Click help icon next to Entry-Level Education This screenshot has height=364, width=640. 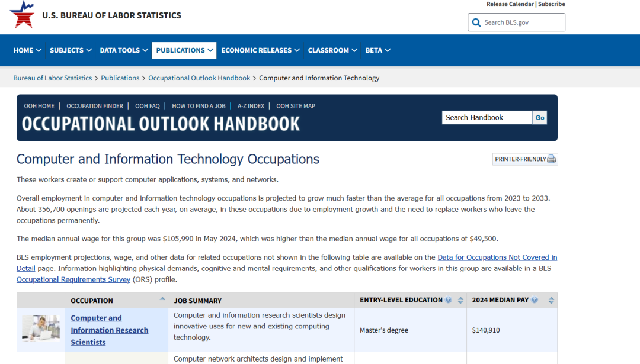tap(449, 300)
